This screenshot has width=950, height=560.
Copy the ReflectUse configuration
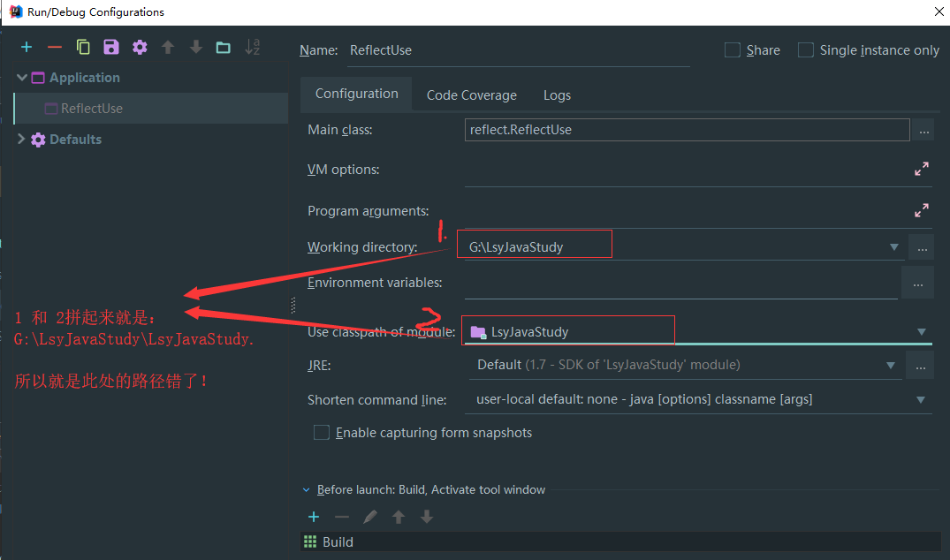(80, 47)
